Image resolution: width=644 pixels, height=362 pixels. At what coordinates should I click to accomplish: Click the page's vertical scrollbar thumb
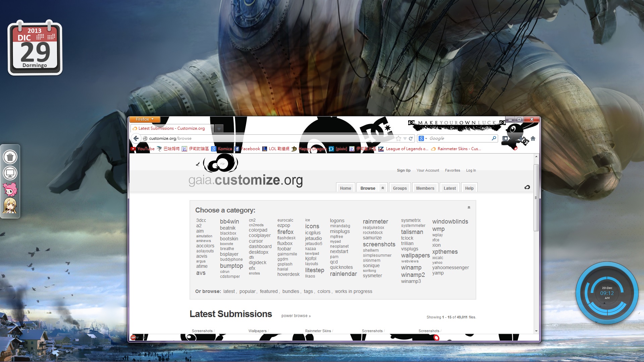point(536,198)
